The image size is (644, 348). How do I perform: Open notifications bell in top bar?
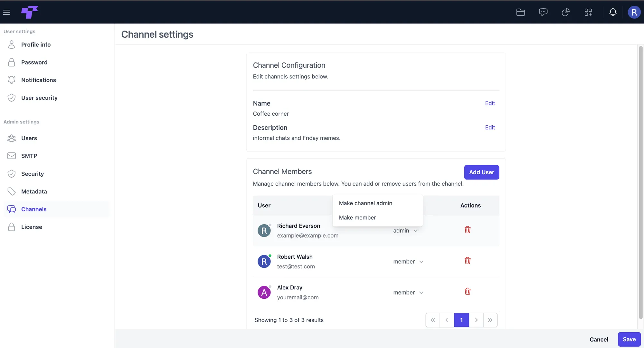613,12
